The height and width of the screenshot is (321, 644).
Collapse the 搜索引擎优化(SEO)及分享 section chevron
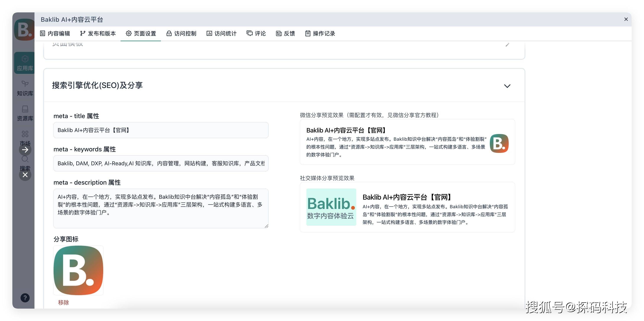[x=507, y=86]
